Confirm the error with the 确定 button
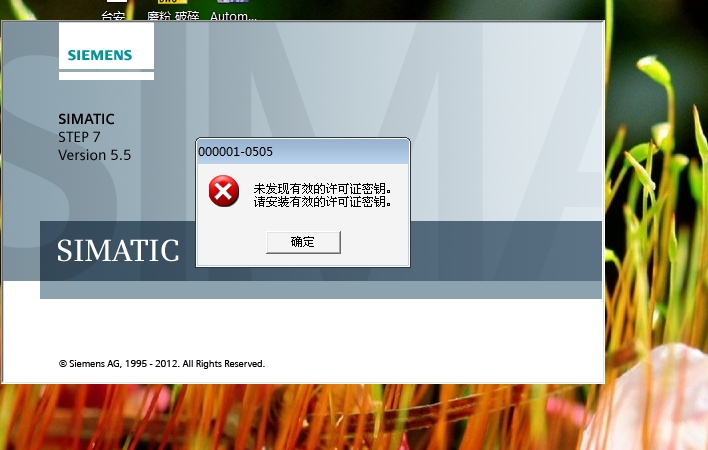 click(303, 242)
